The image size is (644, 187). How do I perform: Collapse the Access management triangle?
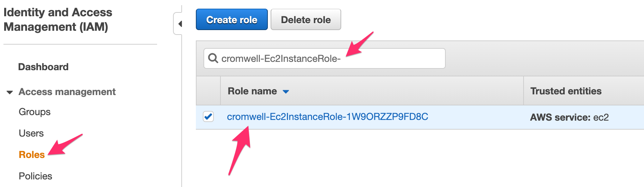click(x=10, y=92)
